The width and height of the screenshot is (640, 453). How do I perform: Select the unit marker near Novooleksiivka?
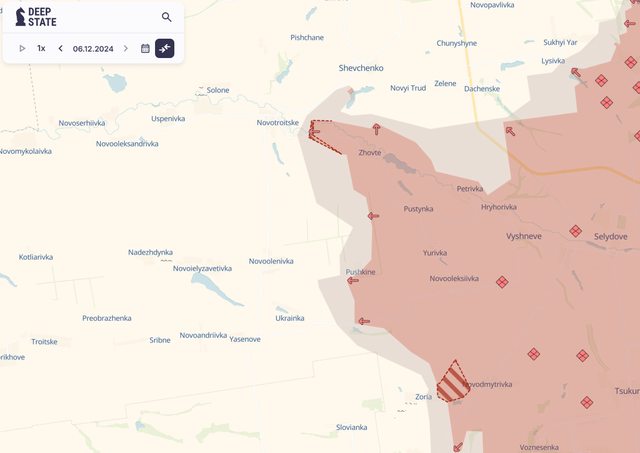502,282
